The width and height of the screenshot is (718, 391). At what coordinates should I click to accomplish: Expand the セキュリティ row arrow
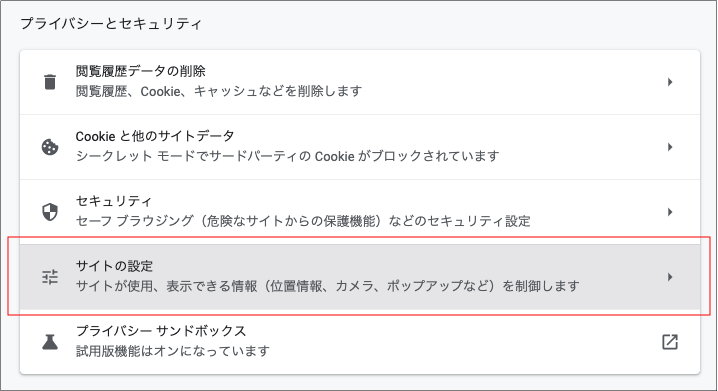[670, 212]
